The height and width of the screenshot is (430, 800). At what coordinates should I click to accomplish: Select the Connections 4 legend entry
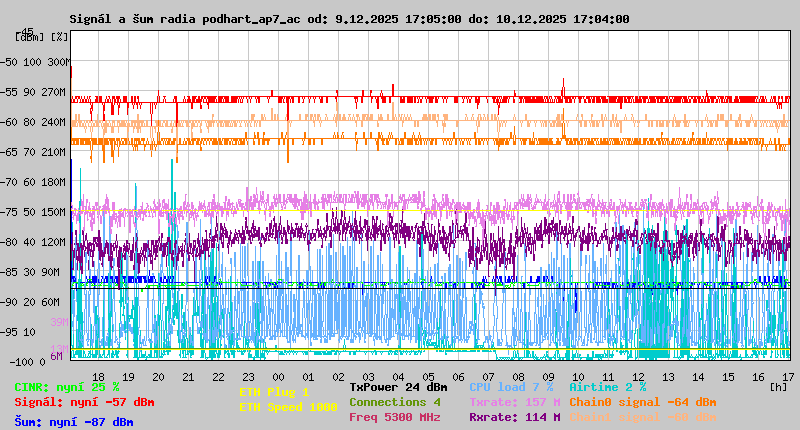coord(395,402)
